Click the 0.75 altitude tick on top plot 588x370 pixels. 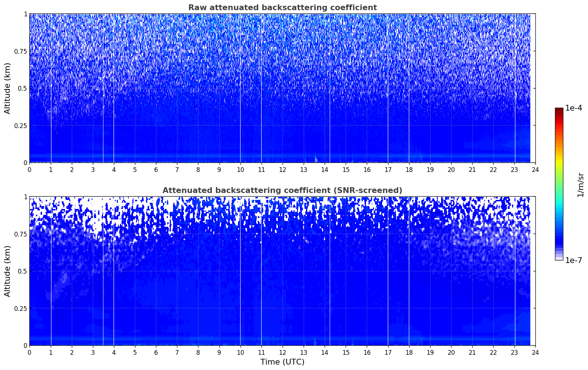[21, 51]
